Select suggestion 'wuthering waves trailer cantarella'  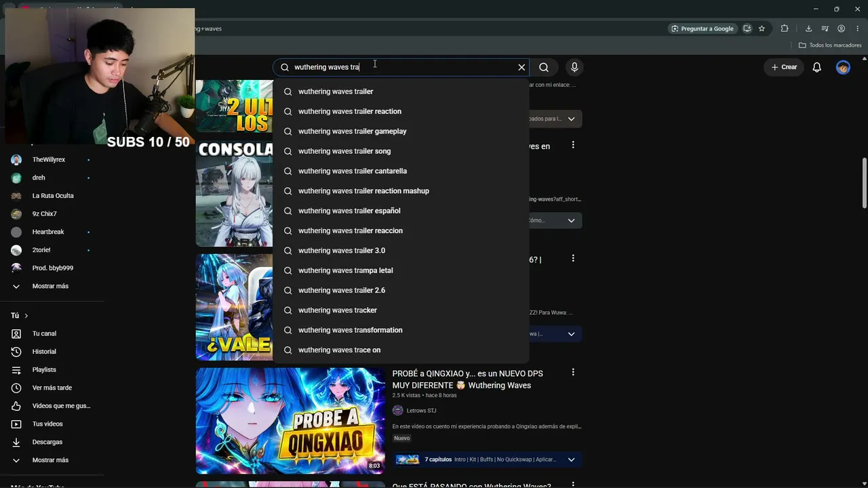point(401,171)
